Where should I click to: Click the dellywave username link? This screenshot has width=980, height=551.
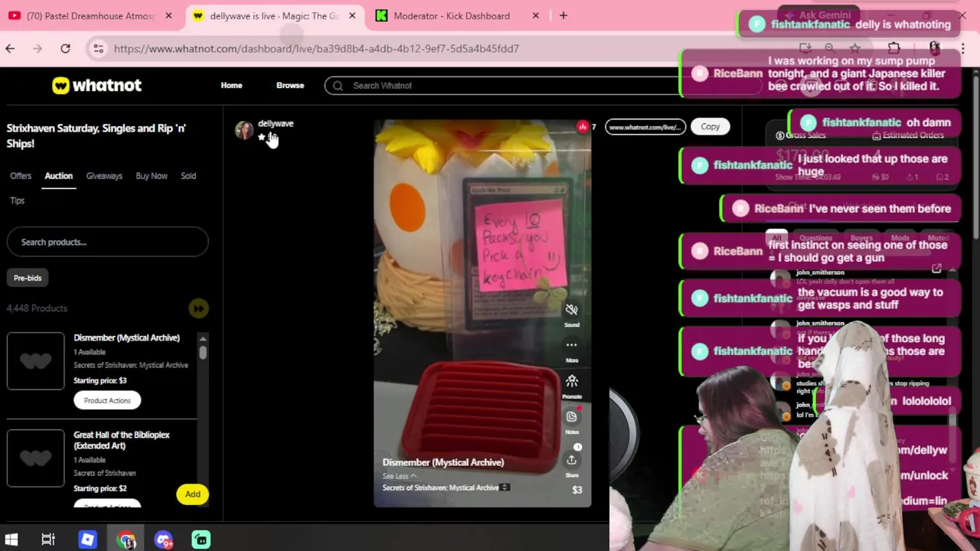(x=276, y=123)
